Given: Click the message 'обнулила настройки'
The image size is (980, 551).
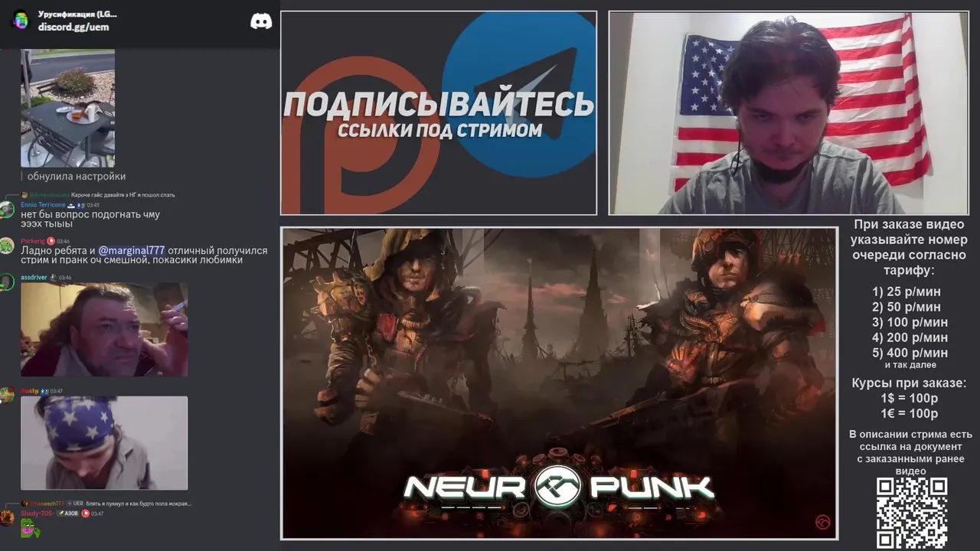Looking at the screenshot, I should click(77, 176).
